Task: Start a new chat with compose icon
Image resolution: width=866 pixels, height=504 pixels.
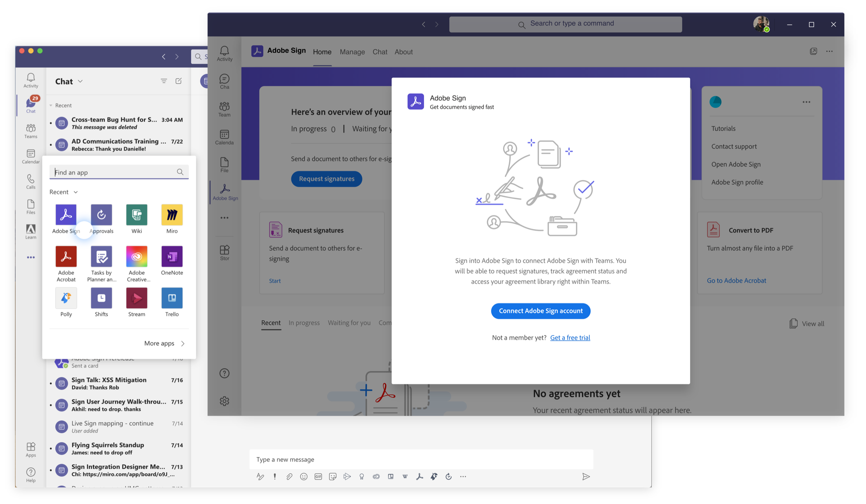Action: pos(179,81)
